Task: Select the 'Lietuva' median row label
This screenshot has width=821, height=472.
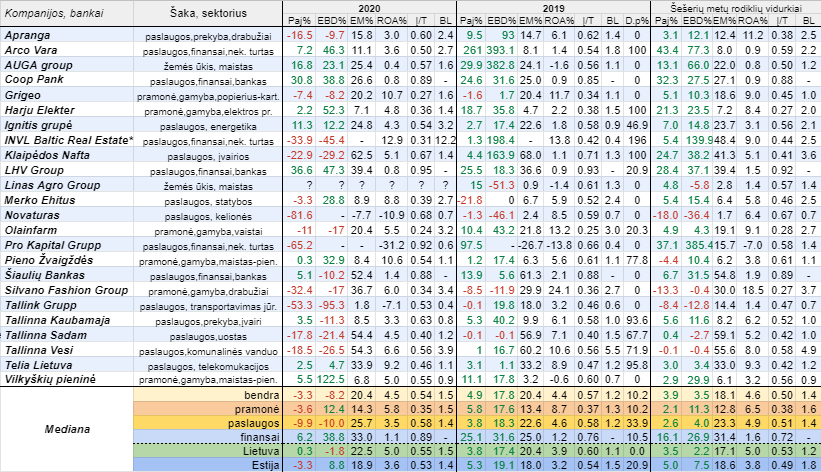Action: point(261,452)
